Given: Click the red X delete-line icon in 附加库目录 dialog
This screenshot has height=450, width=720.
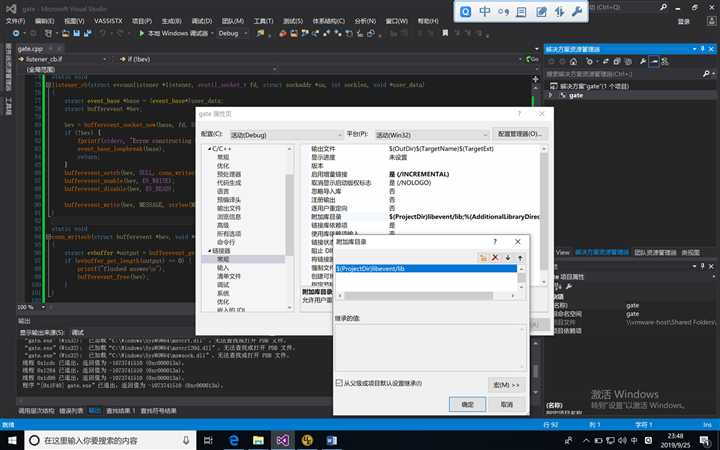Looking at the screenshot, I should tap(495, 258).
